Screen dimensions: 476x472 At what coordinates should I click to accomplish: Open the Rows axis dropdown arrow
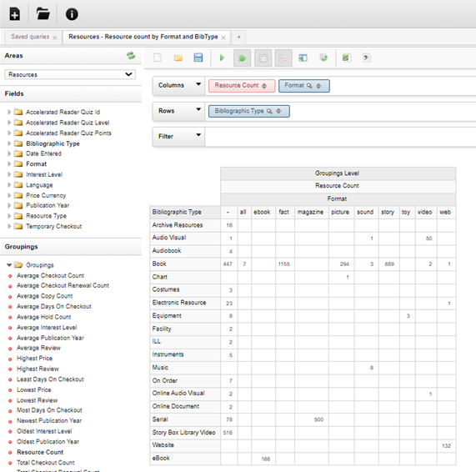click(198, 109)
